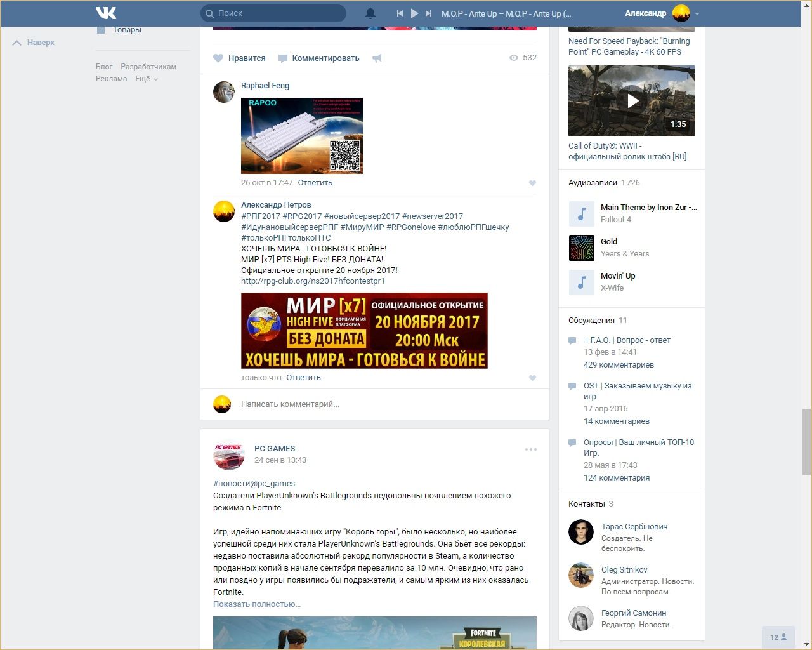Open the Блог footer link
The height and width of the screenshot is (650, 812).
click(x=104, y=67)
